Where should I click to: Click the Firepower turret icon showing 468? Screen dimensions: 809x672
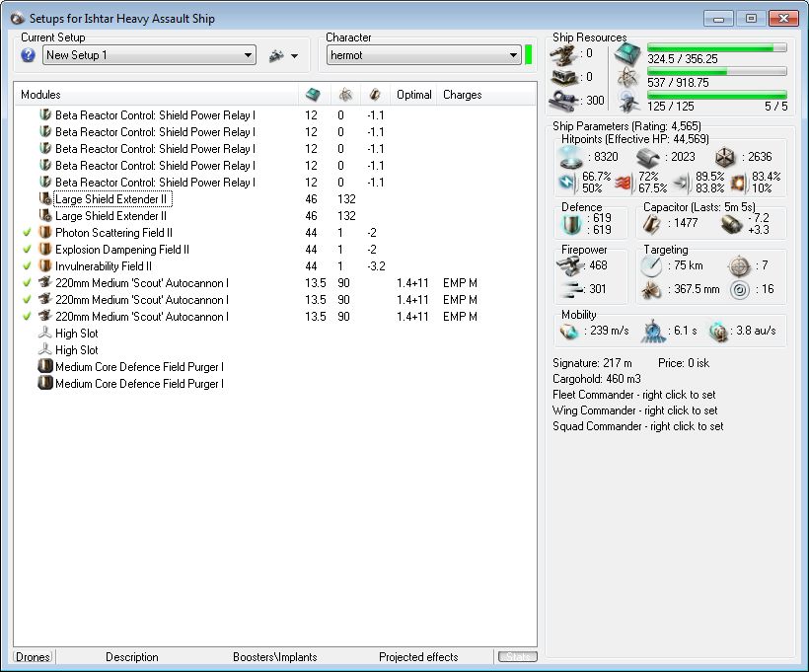(570, 265)
